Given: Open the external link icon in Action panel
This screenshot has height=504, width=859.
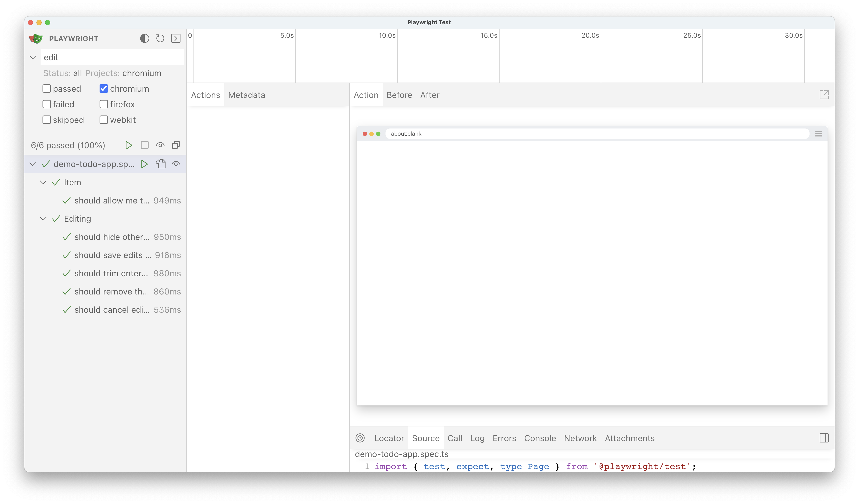Looking at the screenshot, I should click(x=824, y=95).
